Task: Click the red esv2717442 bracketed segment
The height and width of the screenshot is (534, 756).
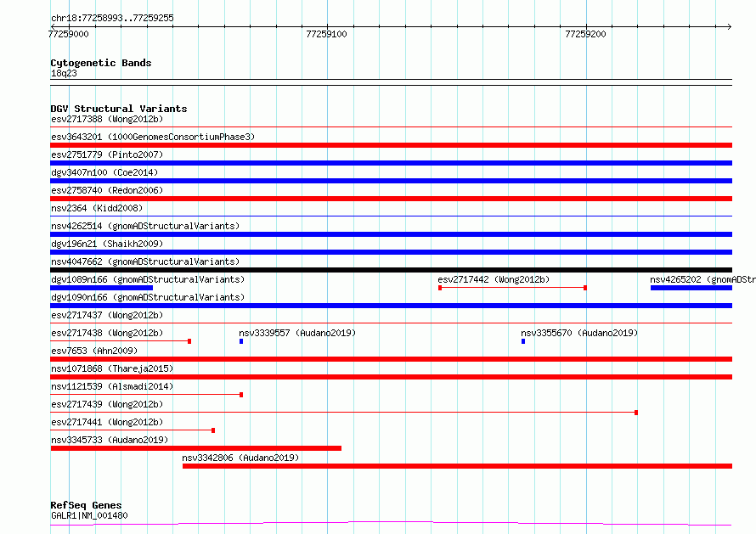Action: [512, 288]
